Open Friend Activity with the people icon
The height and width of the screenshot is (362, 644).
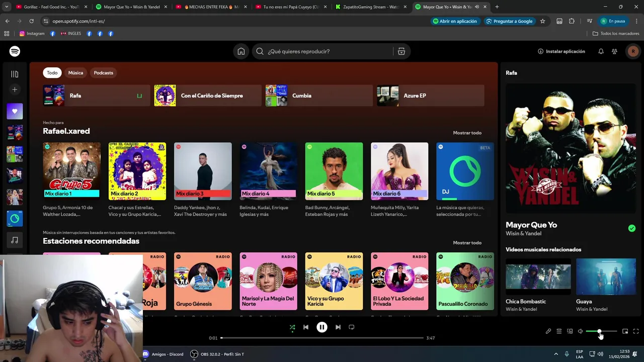[x=614, y=51]
